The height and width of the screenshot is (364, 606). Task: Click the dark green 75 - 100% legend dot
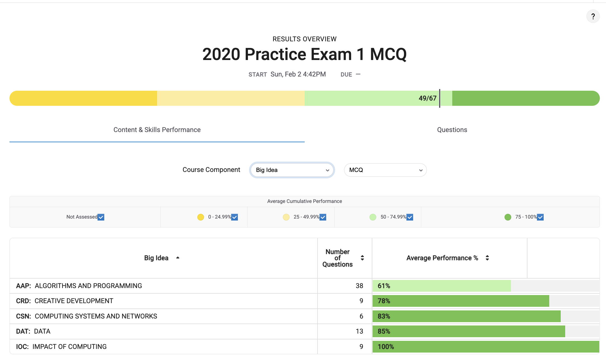pyautogui.click(x=508, y=217)
